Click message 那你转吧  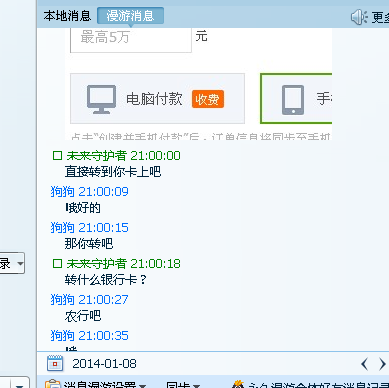(x=89, y=244)
